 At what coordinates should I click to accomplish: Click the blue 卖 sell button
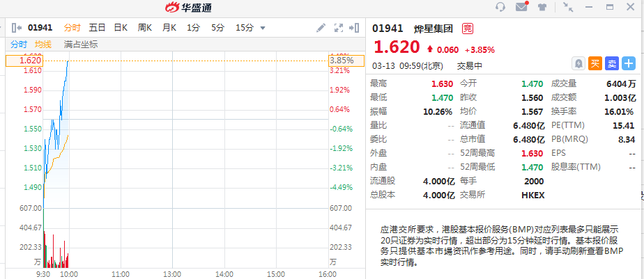coord(612,63)
